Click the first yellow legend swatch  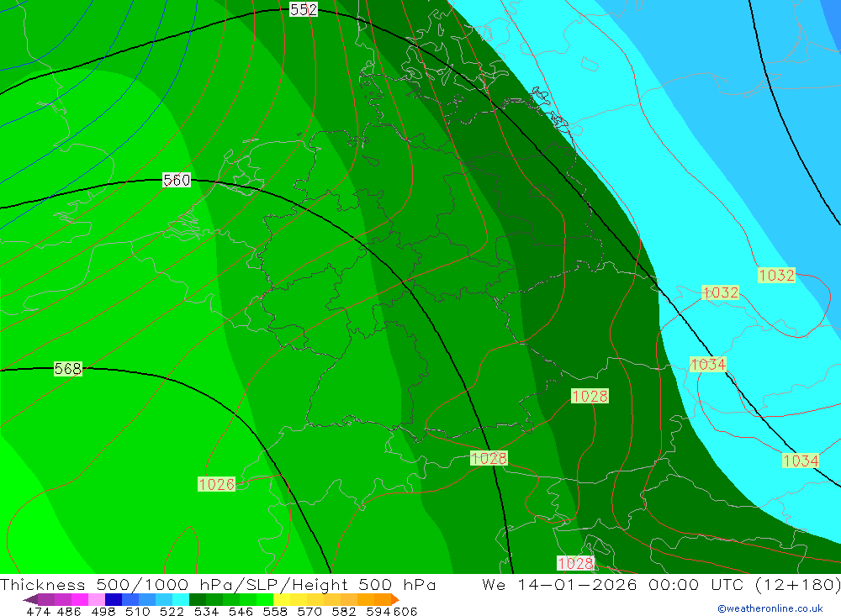pyautogui.click(x=282, y=599)
